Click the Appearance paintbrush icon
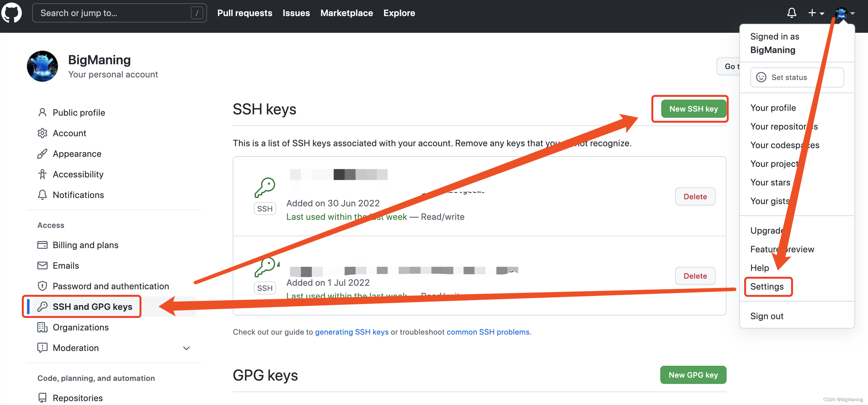The width and height of the screenshot is (868, 405). pos(42,154)
